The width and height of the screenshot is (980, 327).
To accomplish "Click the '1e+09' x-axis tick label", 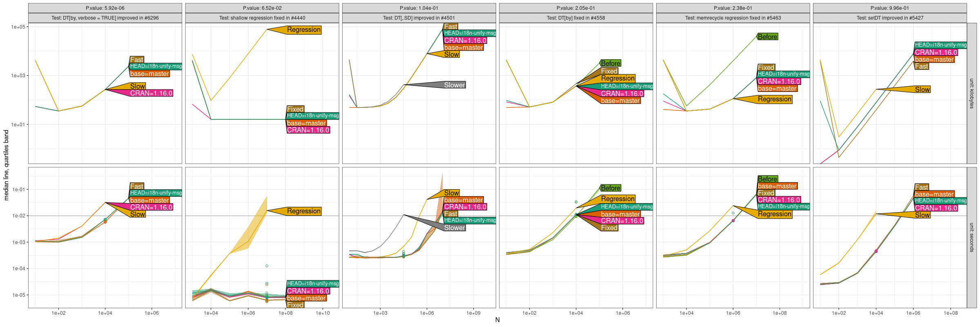I will (474, 313).
